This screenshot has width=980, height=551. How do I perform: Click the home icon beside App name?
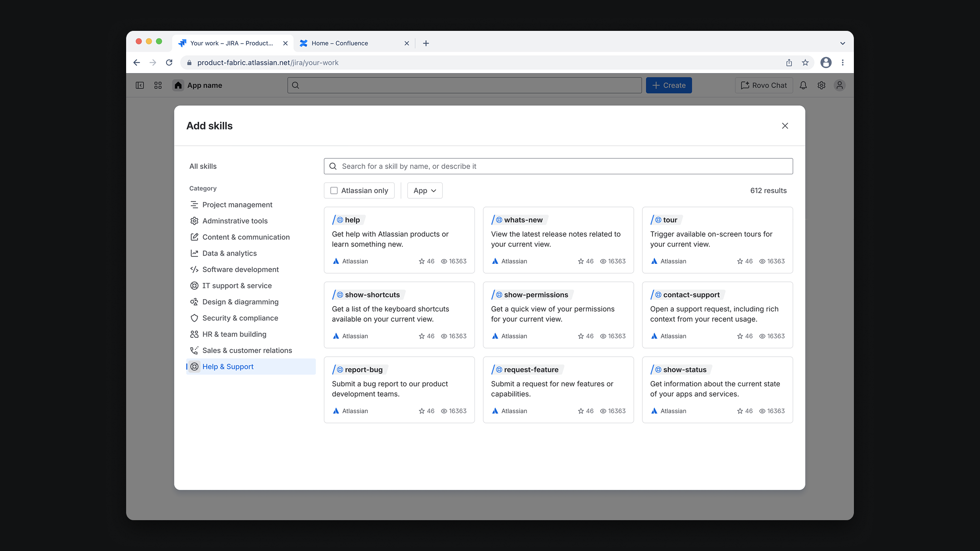178,85
